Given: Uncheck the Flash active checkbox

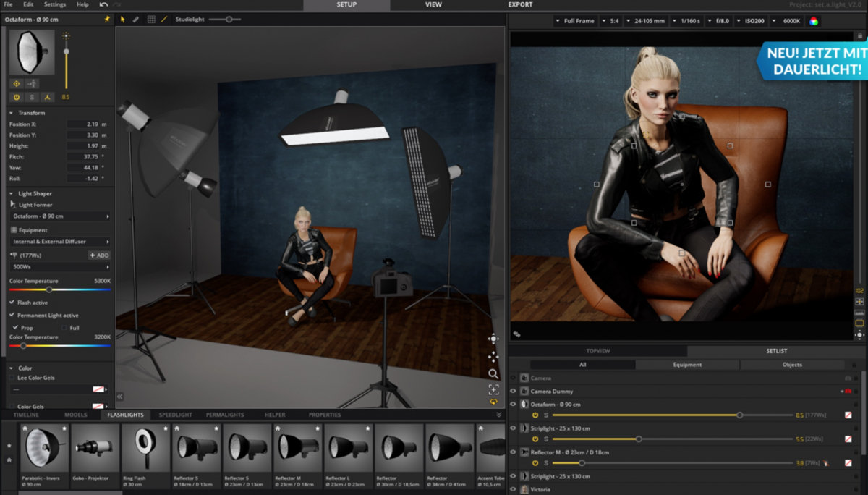Looking at the screenshot, I should pyautogui.click(x=12, y=302).
